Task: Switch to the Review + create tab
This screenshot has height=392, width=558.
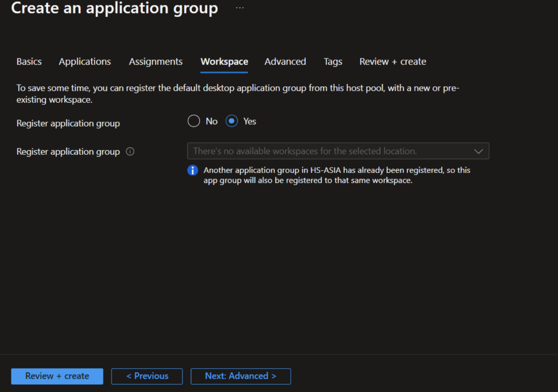Action: (x=392, y=62)
